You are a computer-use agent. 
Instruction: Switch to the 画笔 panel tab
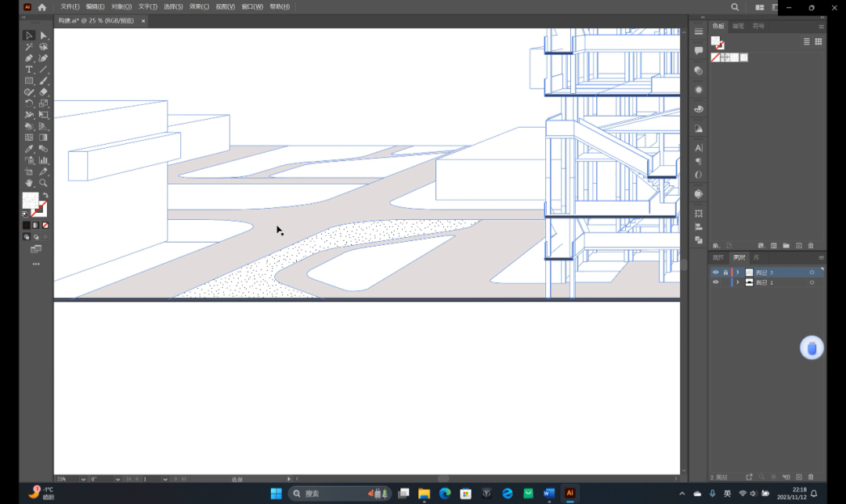point(738,26)
